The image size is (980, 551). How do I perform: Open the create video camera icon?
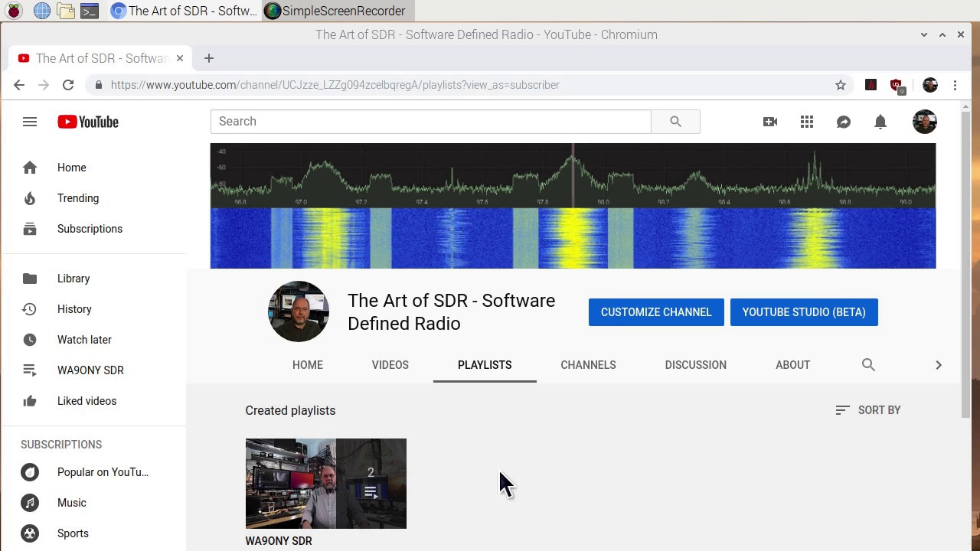[x=770, y=122]
